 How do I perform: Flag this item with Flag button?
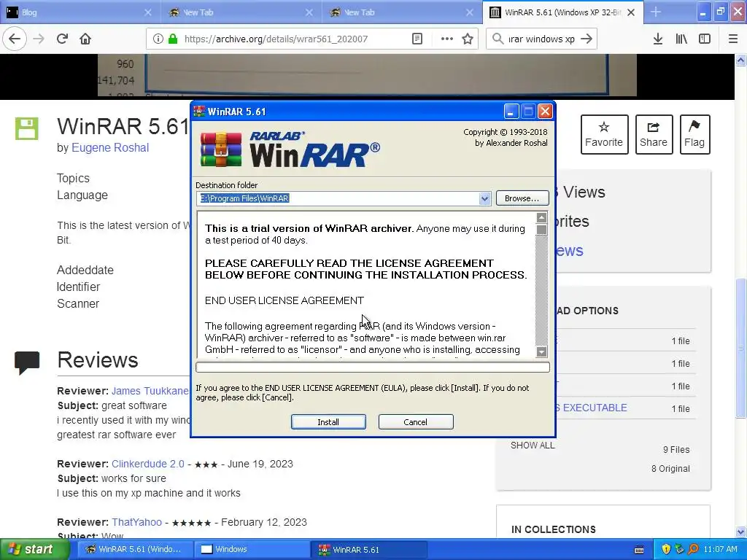click(x=694, y=134)
